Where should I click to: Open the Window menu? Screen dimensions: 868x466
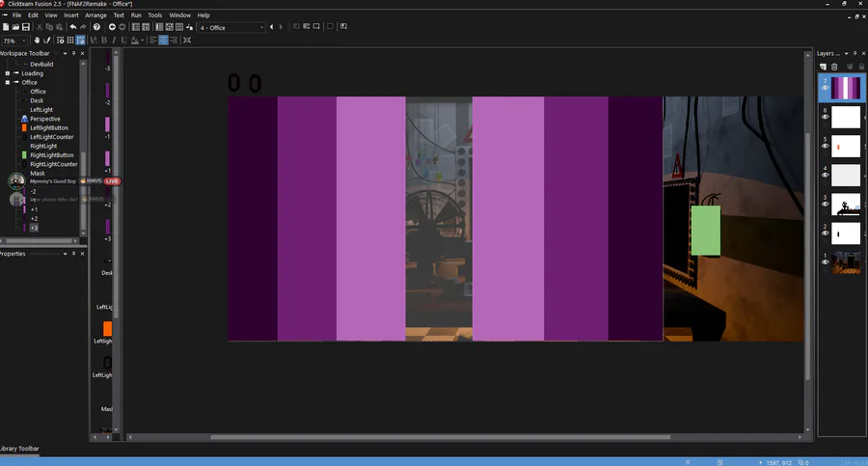tap(180, 15)
